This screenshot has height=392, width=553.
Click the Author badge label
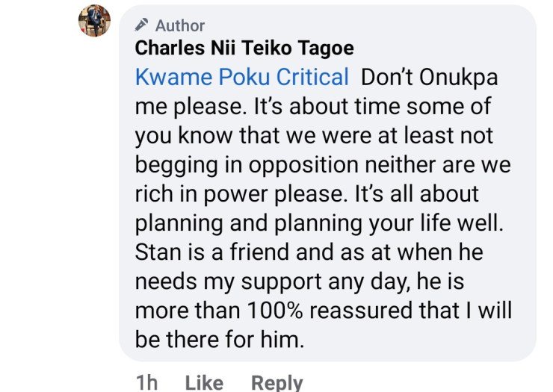click(179, 26)
